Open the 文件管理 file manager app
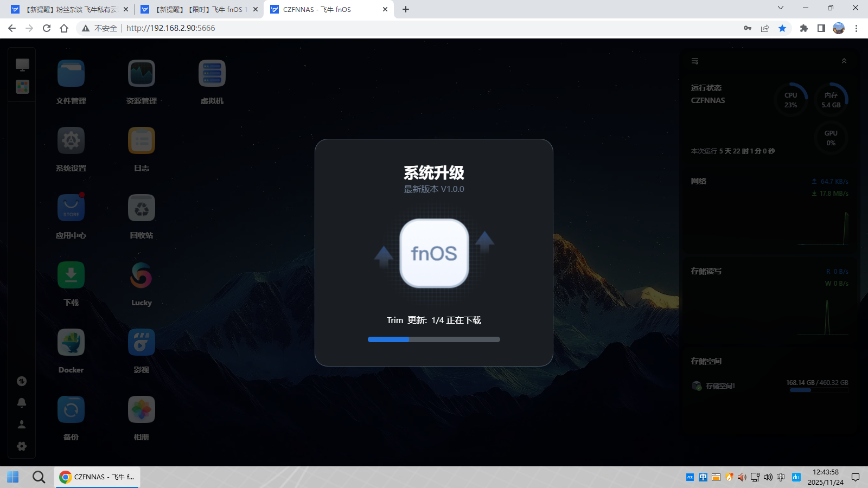This screenshot has width=868, height=488. pyautogui.click(x=71, y=73)
